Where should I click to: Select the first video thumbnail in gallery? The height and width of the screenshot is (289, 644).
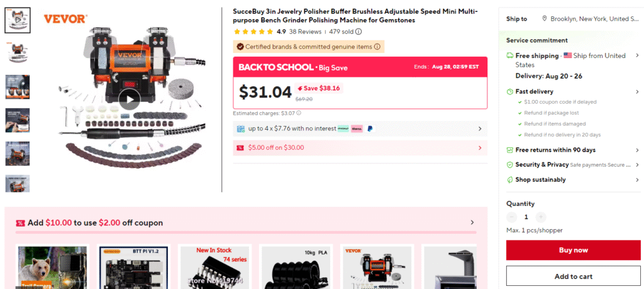(x=17, y=20)
